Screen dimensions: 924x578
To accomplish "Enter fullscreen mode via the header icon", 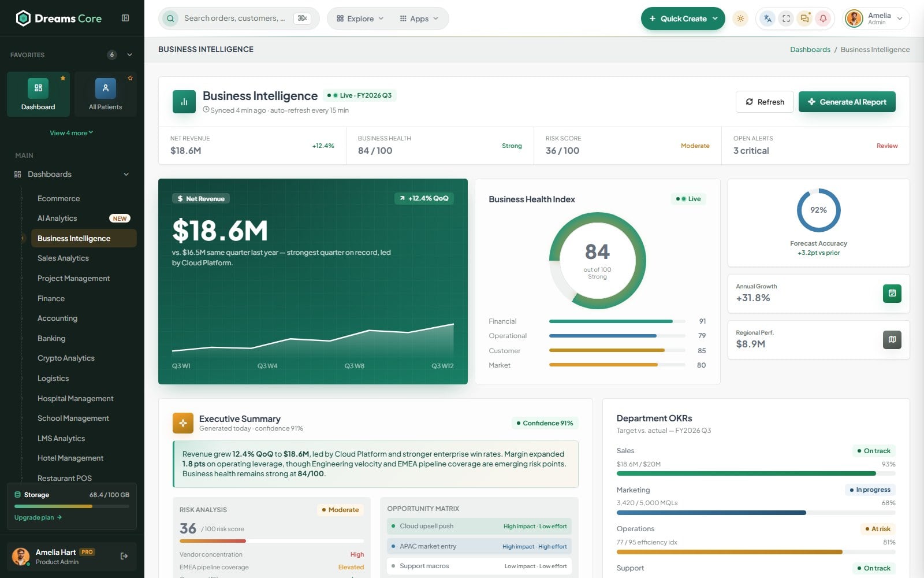I will (786, 18).
